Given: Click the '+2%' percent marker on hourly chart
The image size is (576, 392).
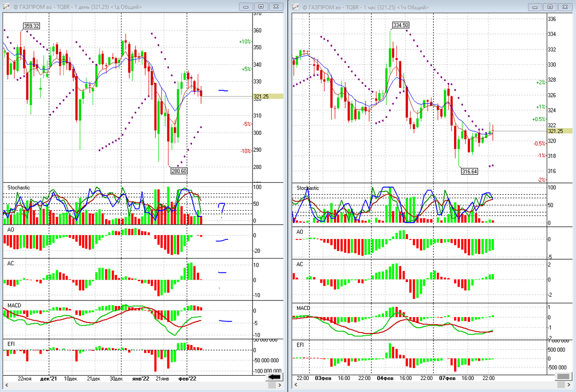Looking at the screenshot, I should click(x=540, y=83).
